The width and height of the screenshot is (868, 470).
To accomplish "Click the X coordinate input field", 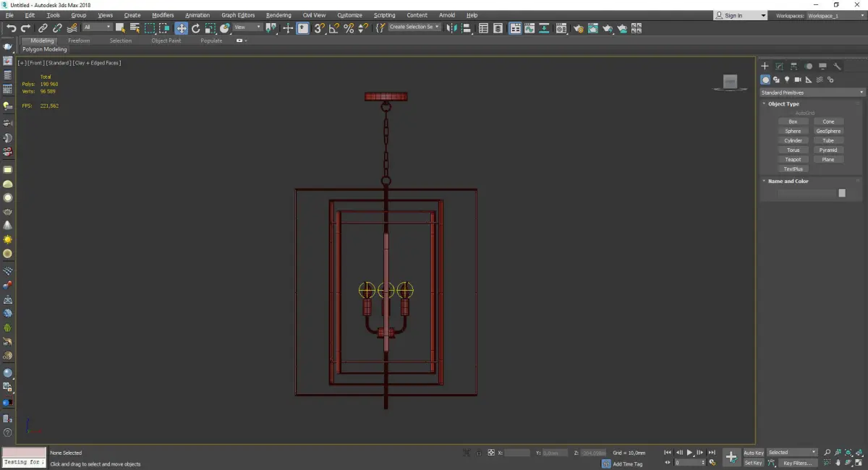I will tap(517, 453).
